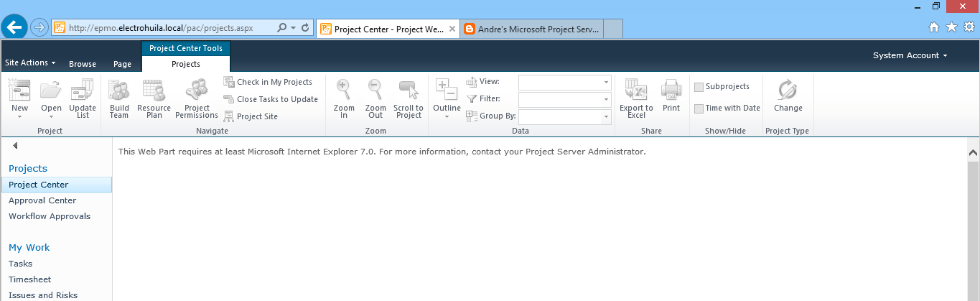
Task: Zoom In on the project timeline
Action: coord(344,91)
